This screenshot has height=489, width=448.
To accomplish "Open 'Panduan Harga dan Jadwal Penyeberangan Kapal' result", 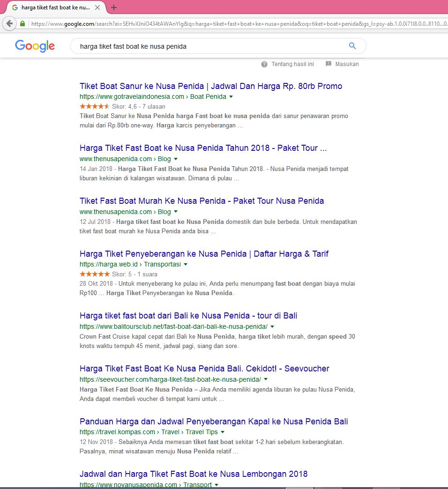I will click(x=214, y=422).
